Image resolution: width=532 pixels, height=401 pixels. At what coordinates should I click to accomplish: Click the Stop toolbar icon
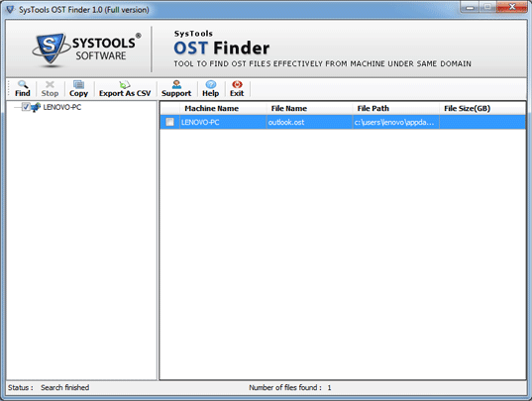50,89
